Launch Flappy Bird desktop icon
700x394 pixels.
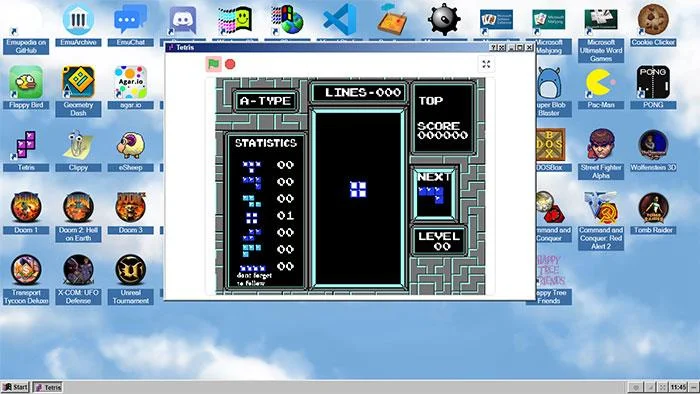coord(26,87)
